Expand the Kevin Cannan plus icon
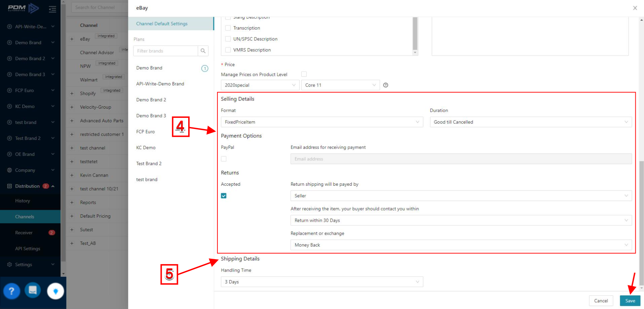 [x=72, y=175]
